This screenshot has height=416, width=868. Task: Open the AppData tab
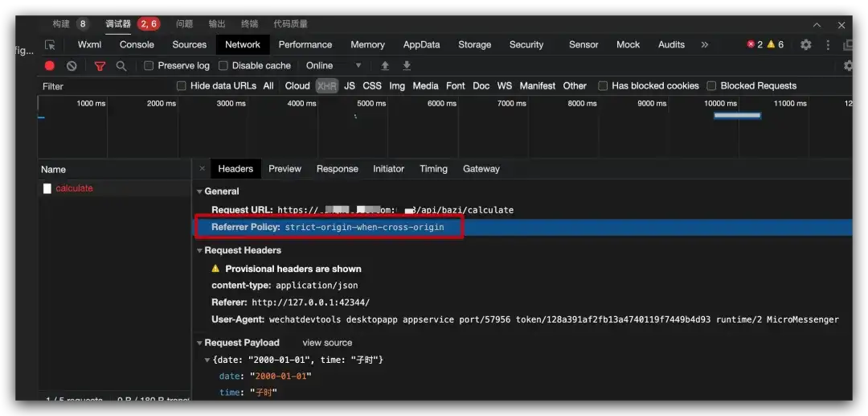pos(421,45)
